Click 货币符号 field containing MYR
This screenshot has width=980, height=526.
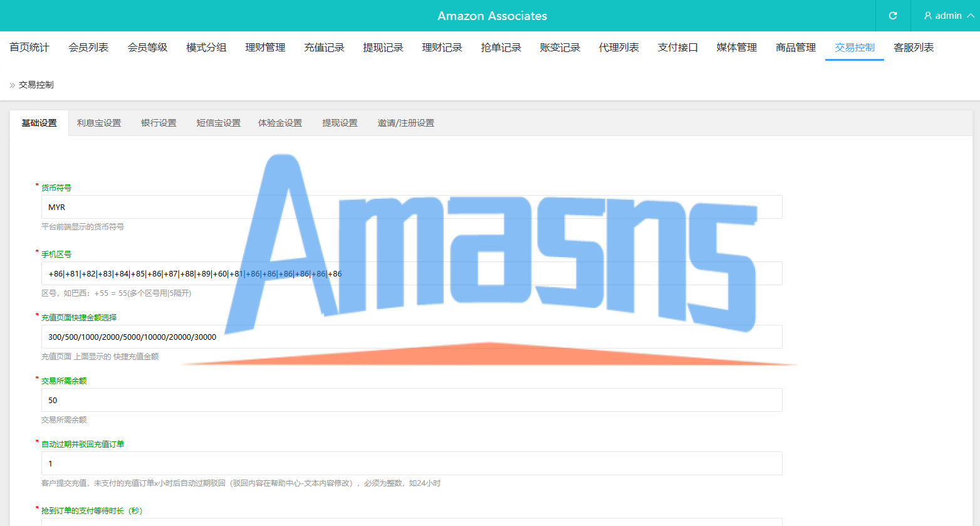[x=412, y=207]
